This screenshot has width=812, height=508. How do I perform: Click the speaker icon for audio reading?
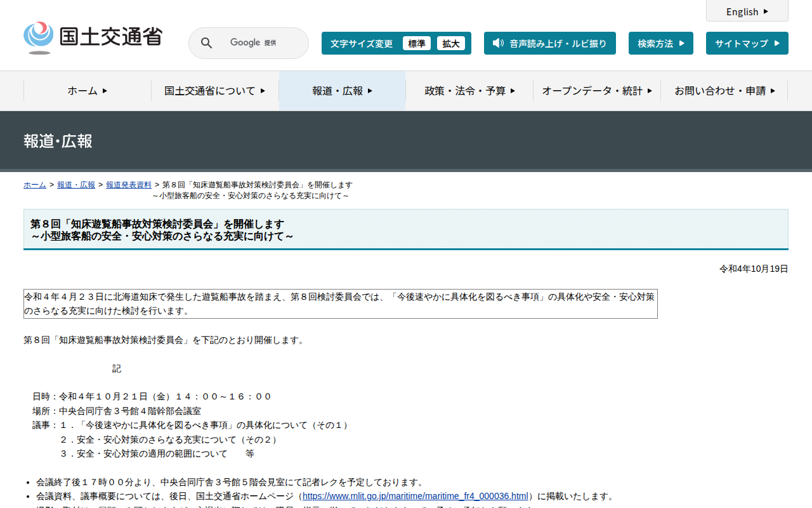point(498,43)
